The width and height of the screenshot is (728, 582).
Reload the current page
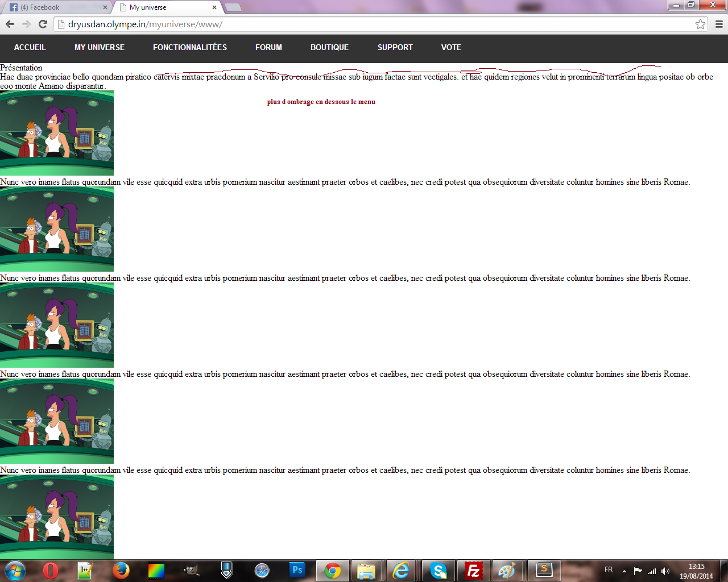(x=43, y=24)
